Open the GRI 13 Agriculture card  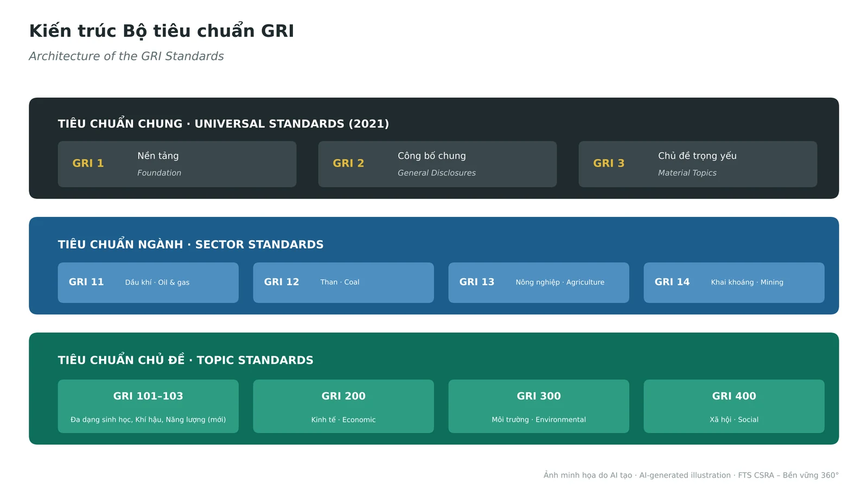pos(539,282)
